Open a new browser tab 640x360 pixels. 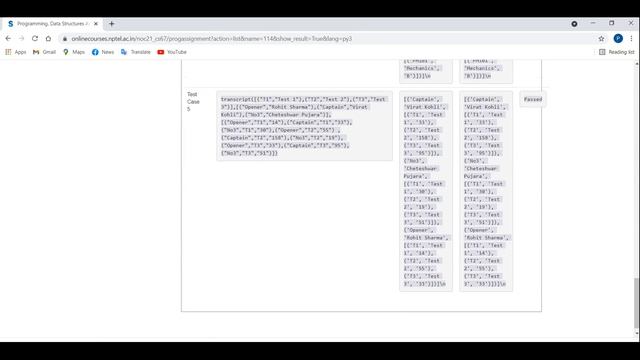click(x=111, y=24)
